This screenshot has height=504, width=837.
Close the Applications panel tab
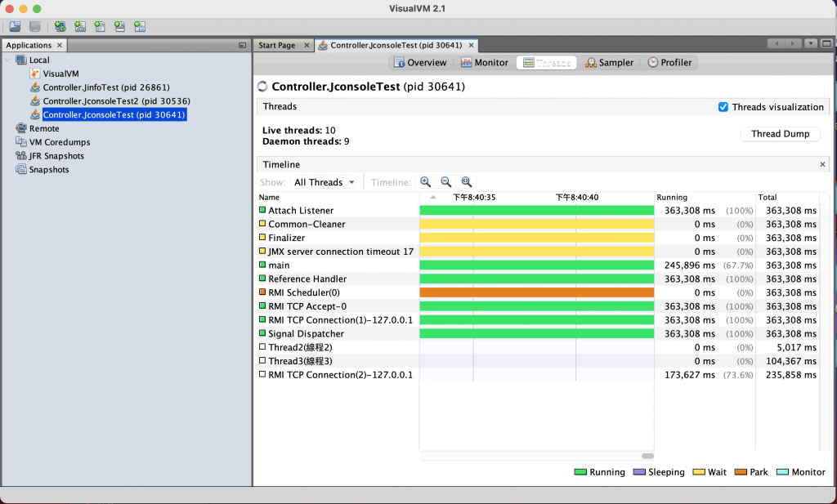(x=59, y=45)
